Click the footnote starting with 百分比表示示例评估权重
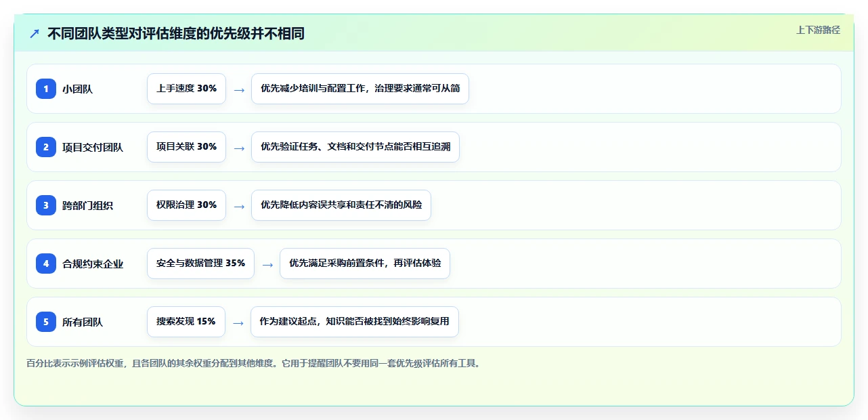Screen dimensions: 868x420 (254, 363)
